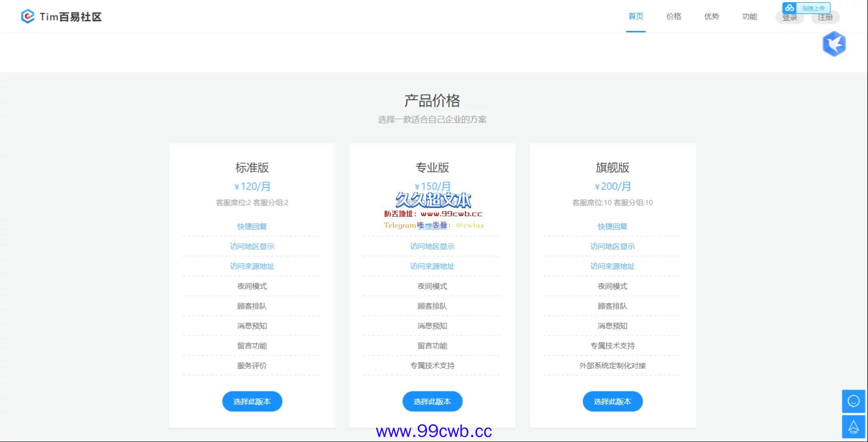Click the 登录 button
The image size is (868, 442).
click(x=790, y=17)
